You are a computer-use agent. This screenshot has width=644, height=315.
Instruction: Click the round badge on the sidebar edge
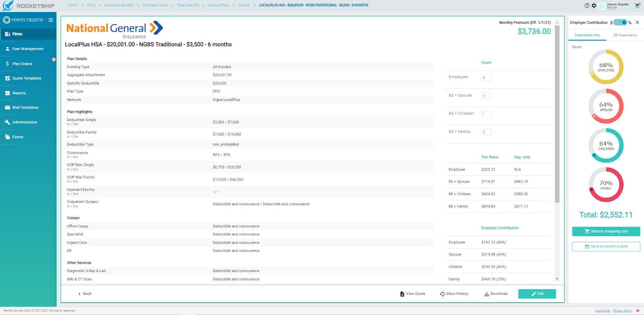click(x=54, y=60)
